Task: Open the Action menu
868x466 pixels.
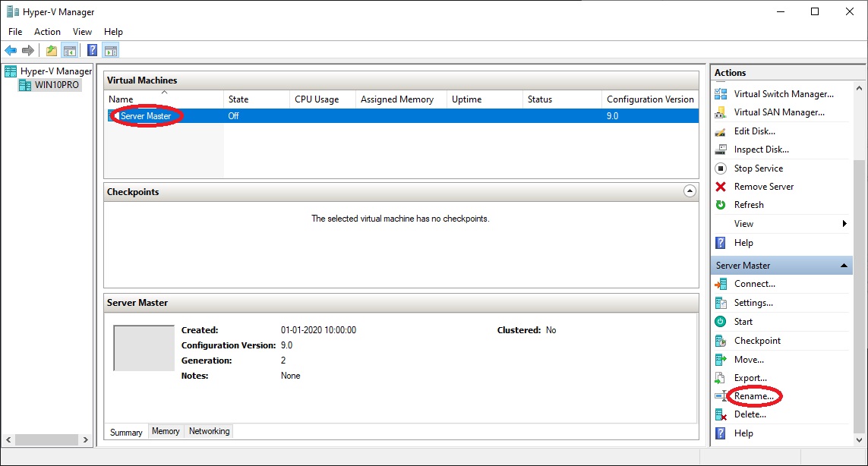Action: (48, 32)
